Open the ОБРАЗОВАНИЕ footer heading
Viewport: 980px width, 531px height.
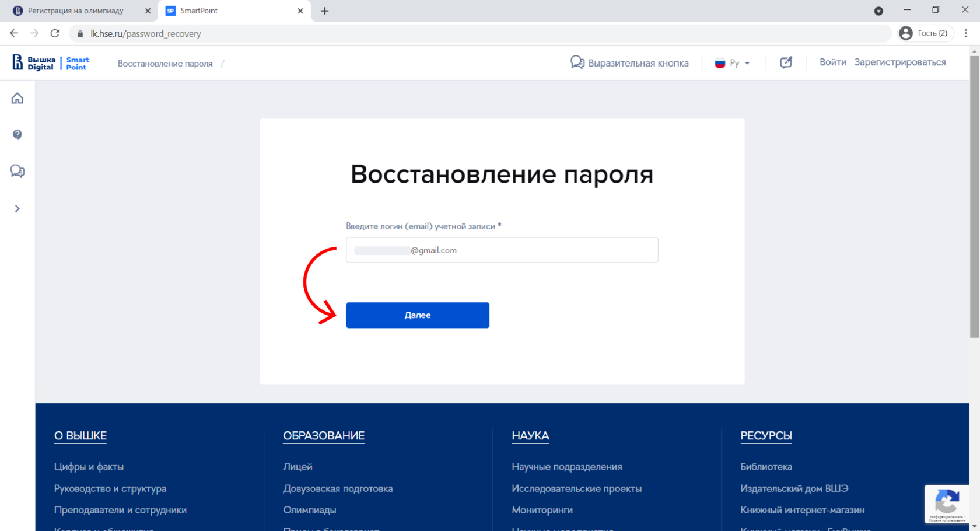point(324,436)
